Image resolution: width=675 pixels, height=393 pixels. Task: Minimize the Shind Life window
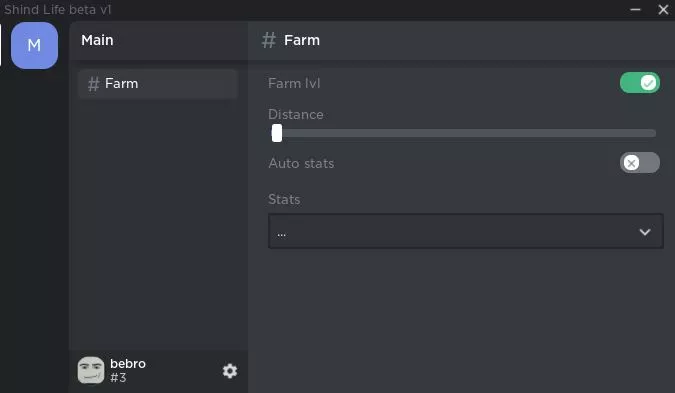point(635,9)
